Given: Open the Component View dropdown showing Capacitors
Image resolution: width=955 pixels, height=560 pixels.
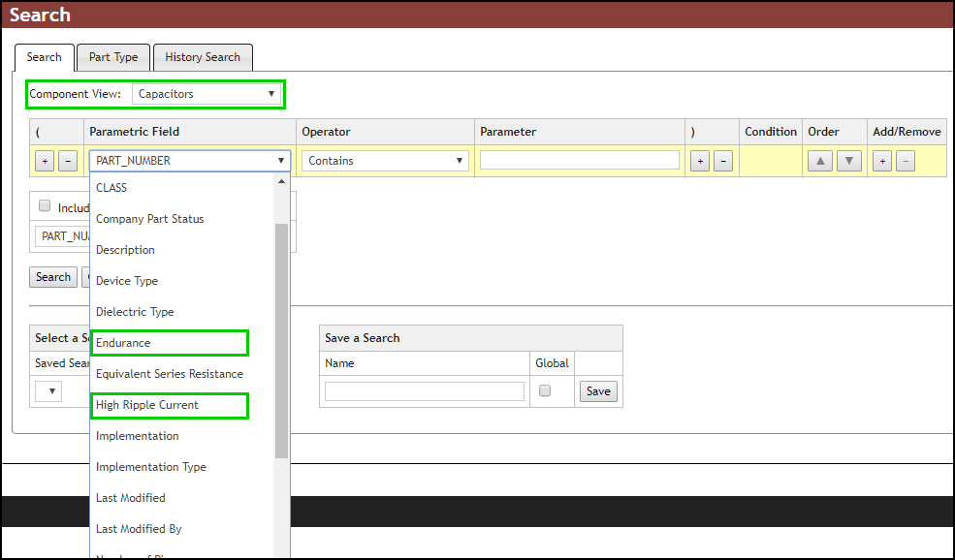Looking at the screenshot, I should click(207, 94).
